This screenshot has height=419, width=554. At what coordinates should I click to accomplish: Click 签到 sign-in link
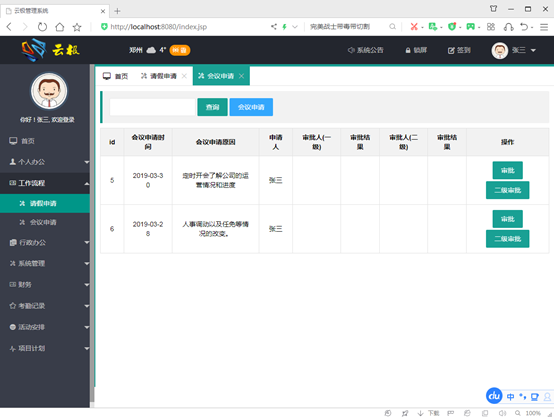tap(459, 50)
